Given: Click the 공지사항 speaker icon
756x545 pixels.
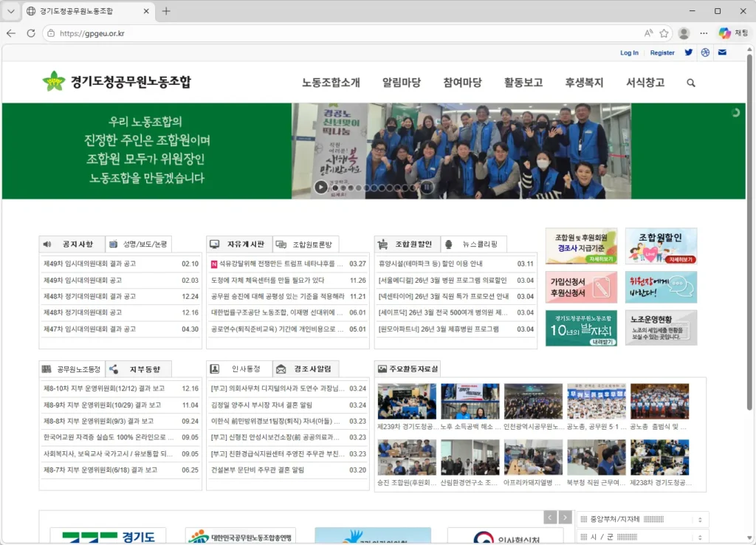Looking at the screenshot, I should (47, 244).
